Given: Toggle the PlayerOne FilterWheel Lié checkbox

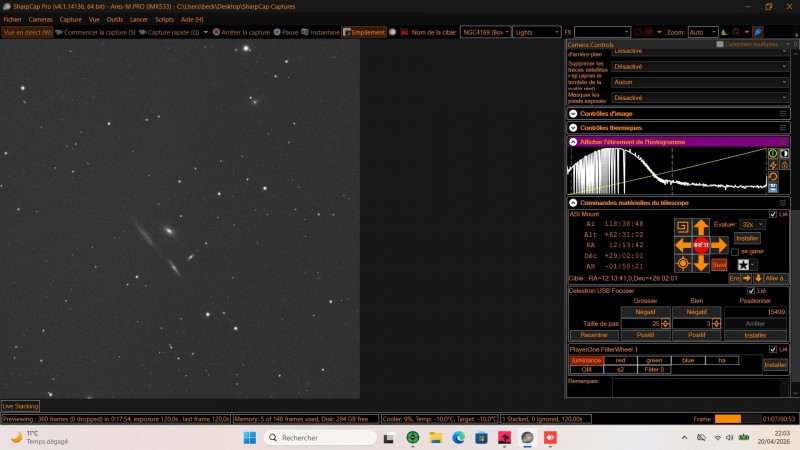Looking at the screenshot, I should [x=772, y=349].
